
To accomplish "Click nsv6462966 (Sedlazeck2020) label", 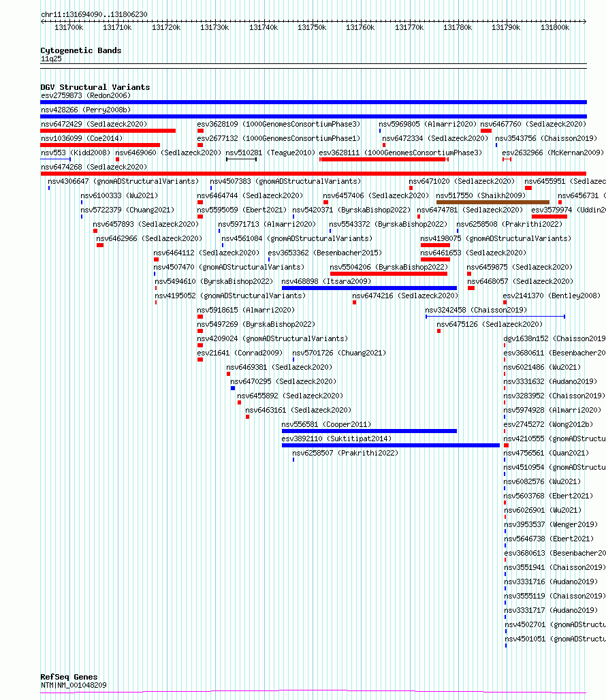I will [150, 238].
